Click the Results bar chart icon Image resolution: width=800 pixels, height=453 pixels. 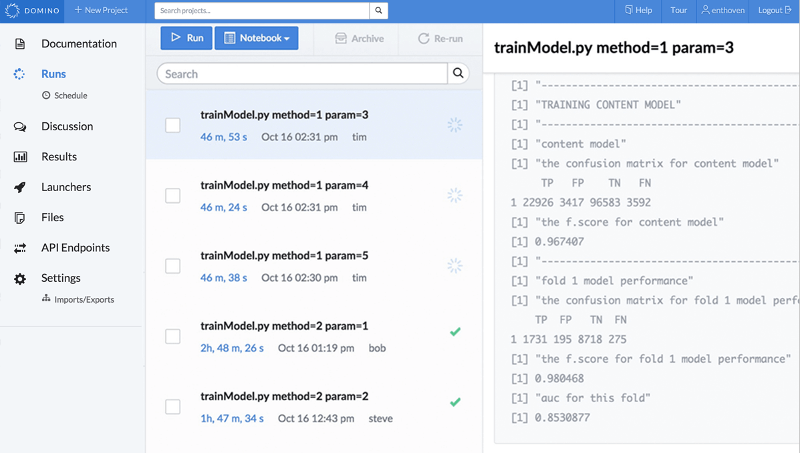tap(19, 157)
